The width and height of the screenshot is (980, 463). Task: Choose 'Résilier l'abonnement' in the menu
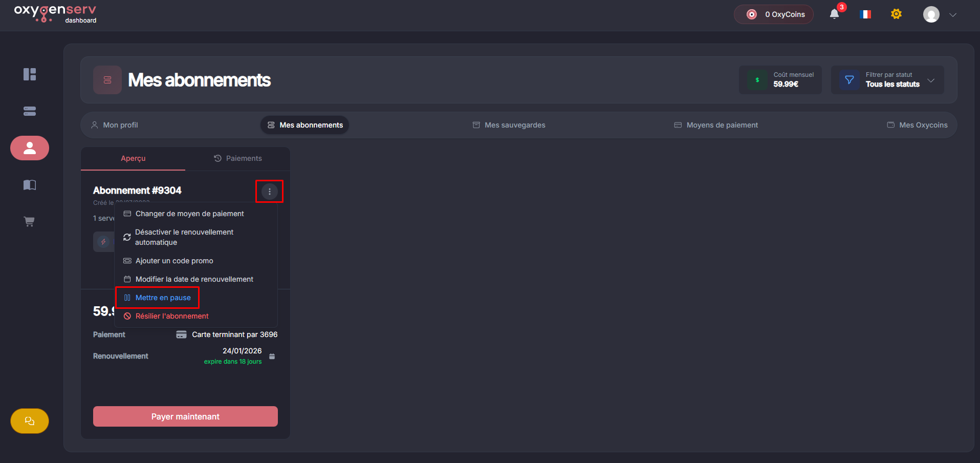click(171, 316)
